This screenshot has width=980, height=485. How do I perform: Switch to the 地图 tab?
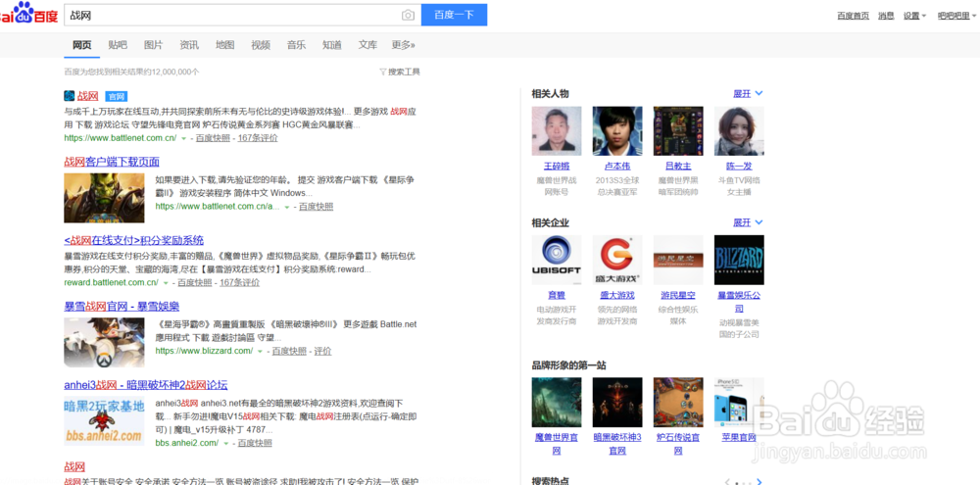(225, 45)
